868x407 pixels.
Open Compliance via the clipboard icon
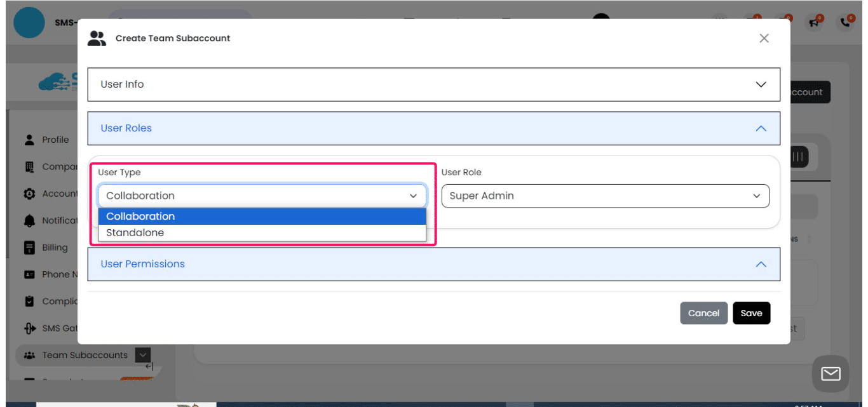click(30, 301)
